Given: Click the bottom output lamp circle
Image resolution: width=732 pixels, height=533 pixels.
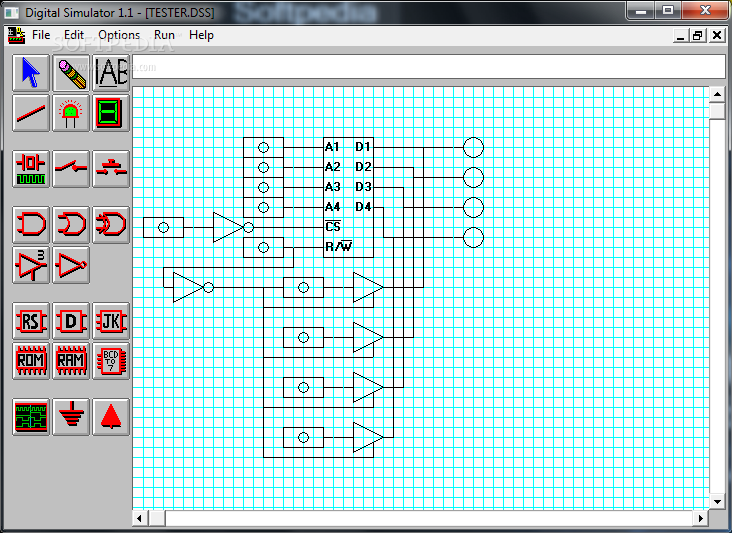Looking at the screenshot, I should tap(473, 237).
